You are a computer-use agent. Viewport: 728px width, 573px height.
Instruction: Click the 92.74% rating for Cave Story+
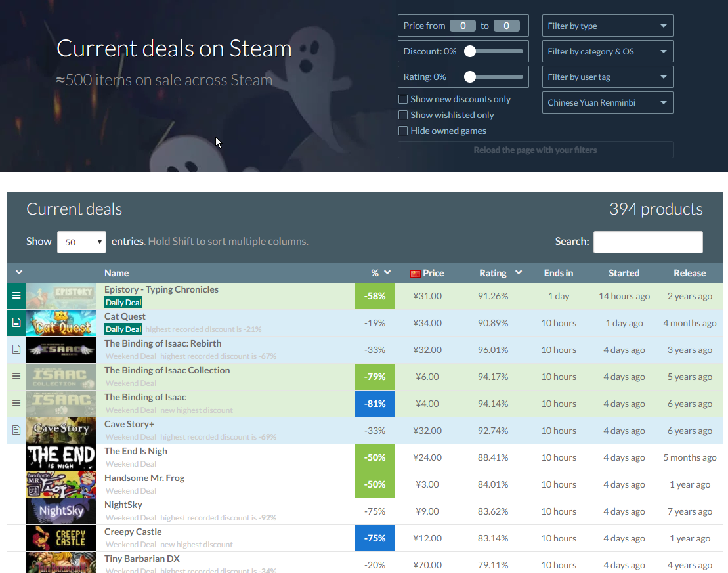(x=492, y=431)
